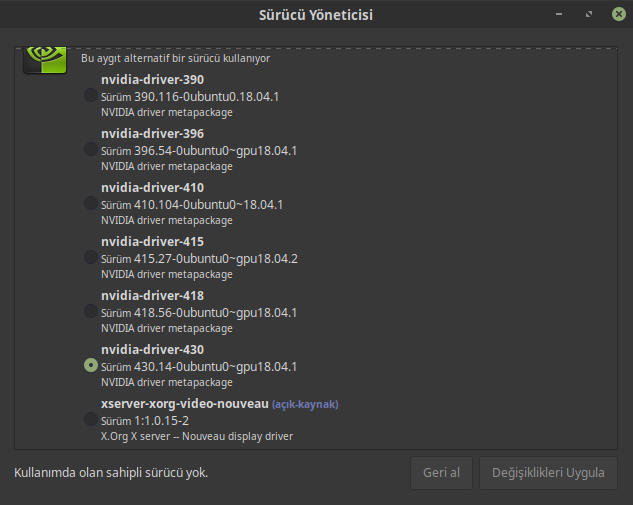Click version text 396.54-0ubuntu0~gpu18.04.1
Screen dimensions: 633x505
[x=216, y=151]
